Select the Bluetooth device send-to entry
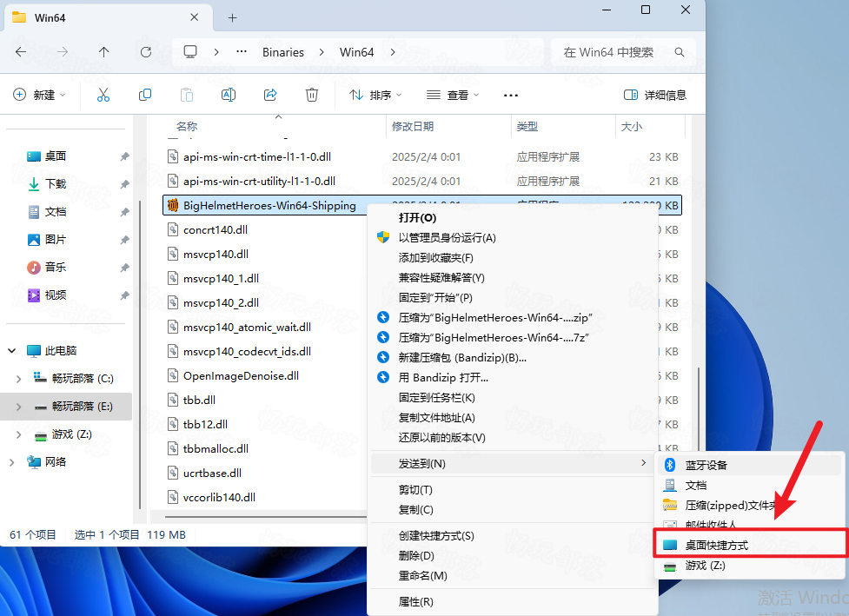Viewport: 849px width, 616px height. [x=749, y=465]
